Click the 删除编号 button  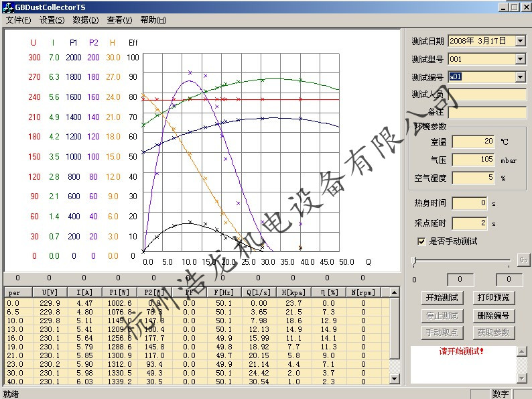point(492,315)
